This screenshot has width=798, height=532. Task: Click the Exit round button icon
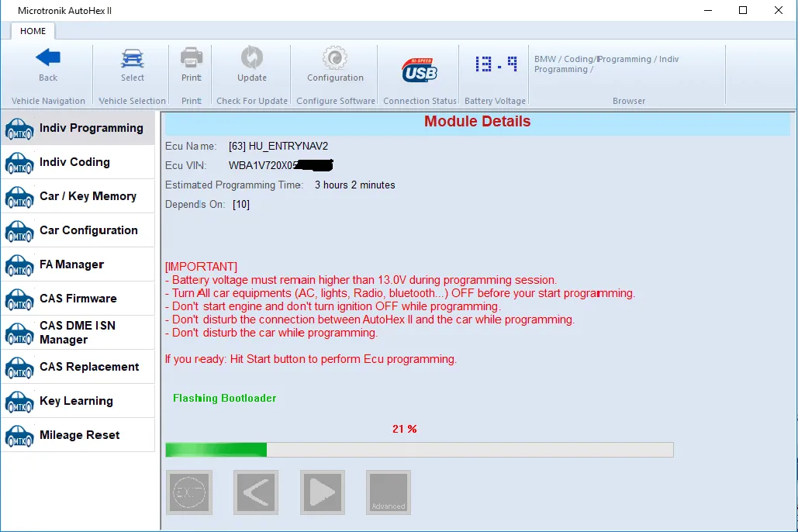(189, 492)
